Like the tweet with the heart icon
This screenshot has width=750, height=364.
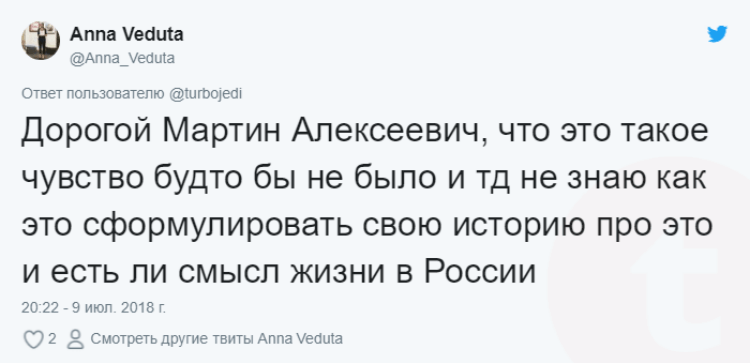(x=33, y=340)
